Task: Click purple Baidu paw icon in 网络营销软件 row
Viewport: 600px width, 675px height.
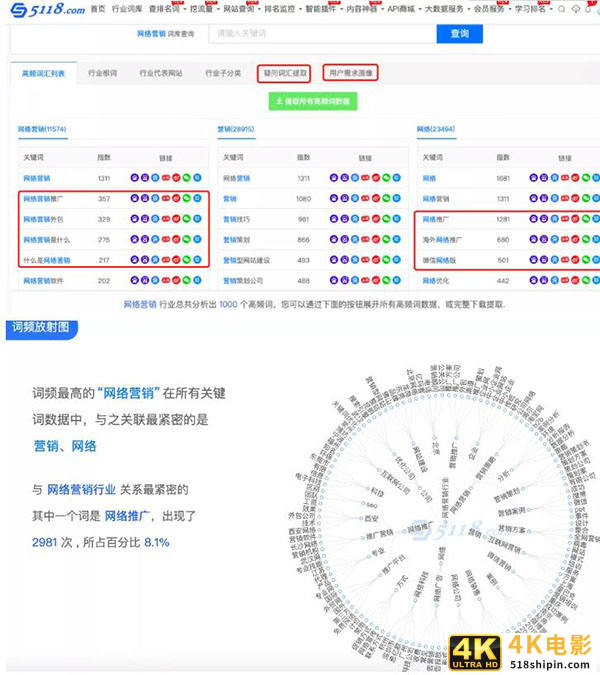Action: pyautogui.click(x=134, y=280)
